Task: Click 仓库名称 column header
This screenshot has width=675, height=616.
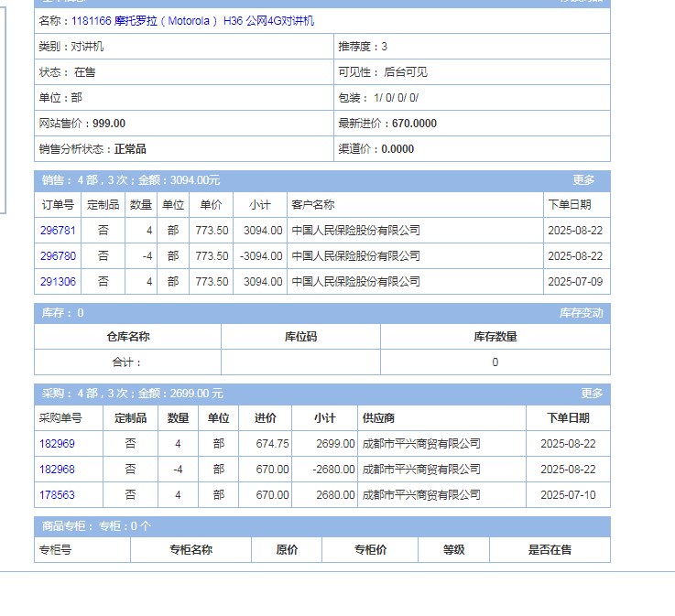Action: click(x=128, y=337)
